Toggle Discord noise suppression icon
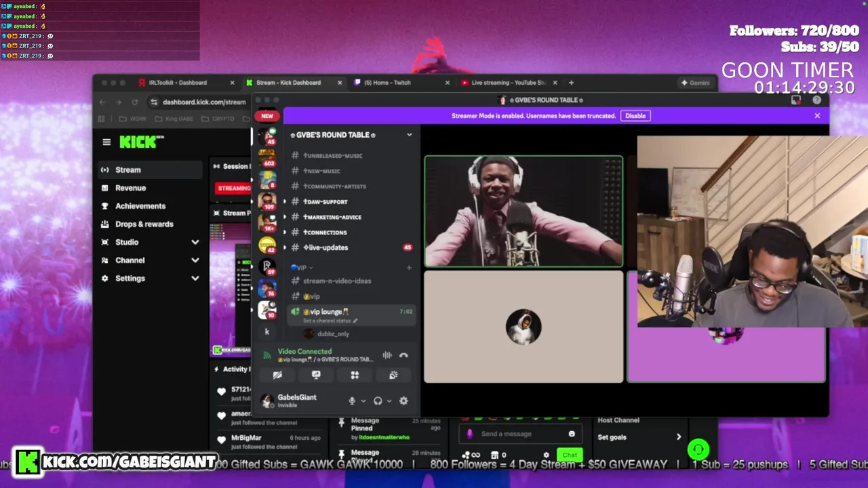This screenshot has height=488, width=868. (x=387, y=355)
